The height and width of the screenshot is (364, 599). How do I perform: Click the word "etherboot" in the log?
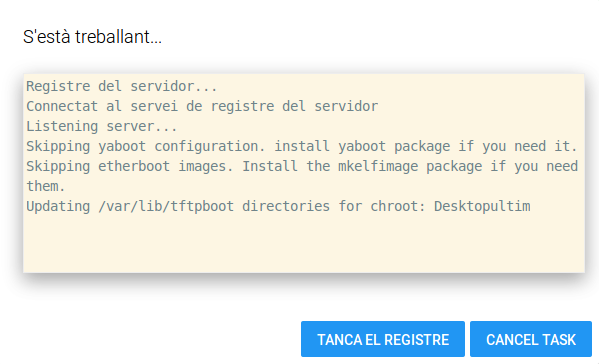click(134, 166)
